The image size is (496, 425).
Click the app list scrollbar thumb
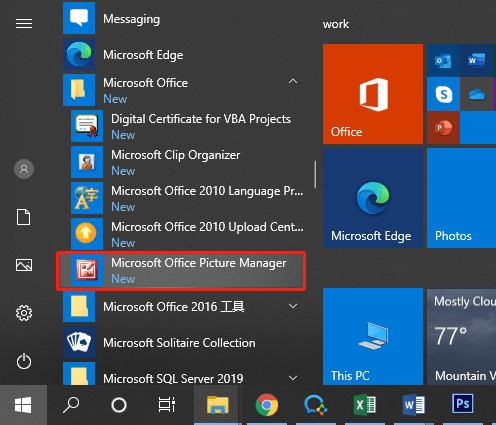[x=315, y=174]
